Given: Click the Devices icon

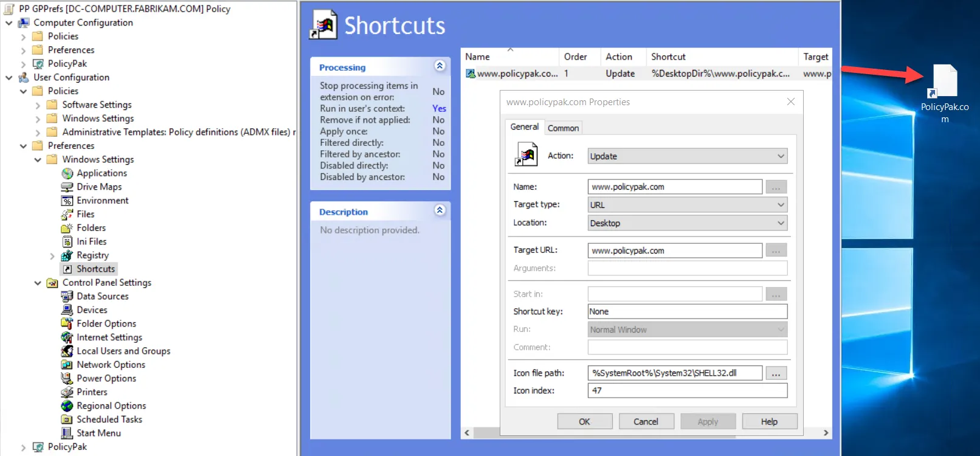Looking at the screenshot, I should pyautogui.click(x=67, y=310).
